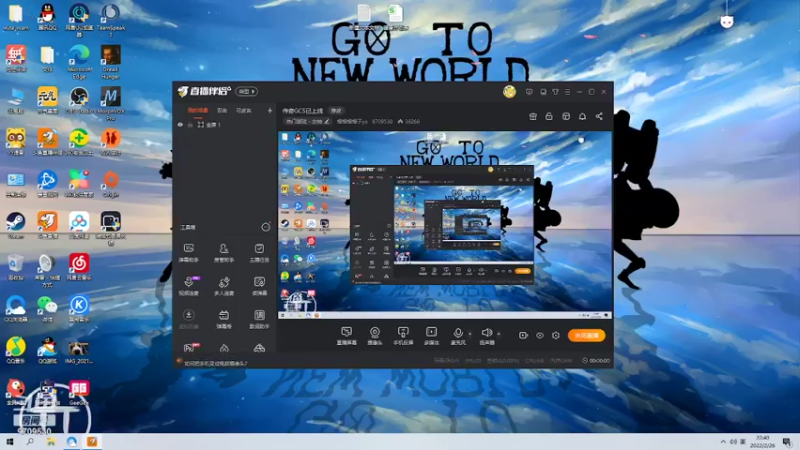Add a 多媒体 multimedia source

(431, 336)
